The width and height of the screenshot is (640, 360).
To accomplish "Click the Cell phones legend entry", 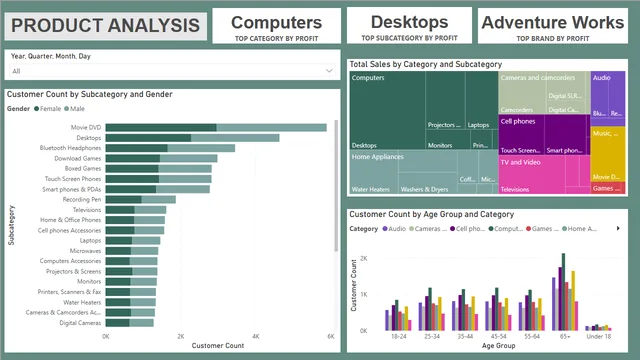I will [x=467, y=229].
